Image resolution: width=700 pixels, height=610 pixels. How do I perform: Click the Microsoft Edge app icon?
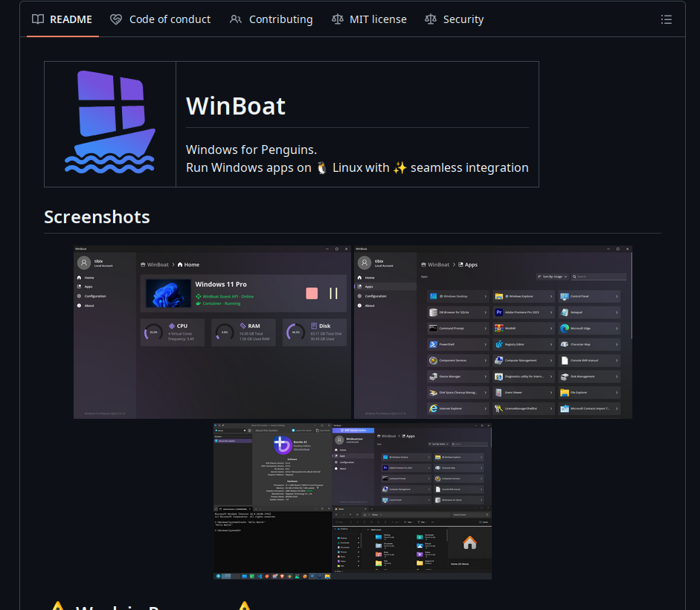[x=565, y=328]
